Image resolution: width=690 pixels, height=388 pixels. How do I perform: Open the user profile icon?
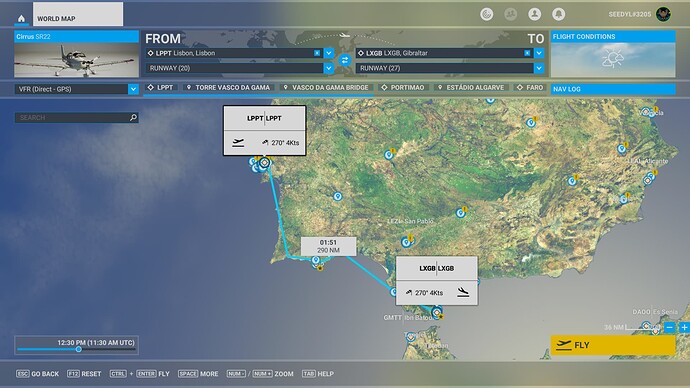535,14
